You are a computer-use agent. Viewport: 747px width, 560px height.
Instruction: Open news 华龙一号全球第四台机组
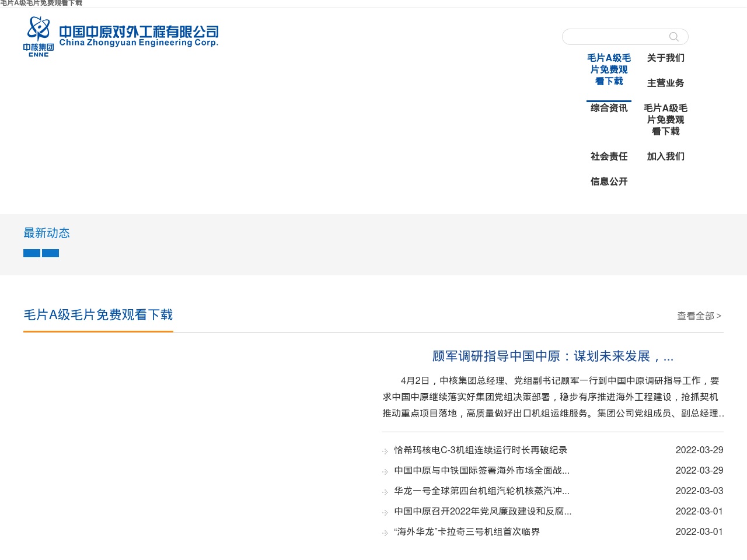pos(481,491)
